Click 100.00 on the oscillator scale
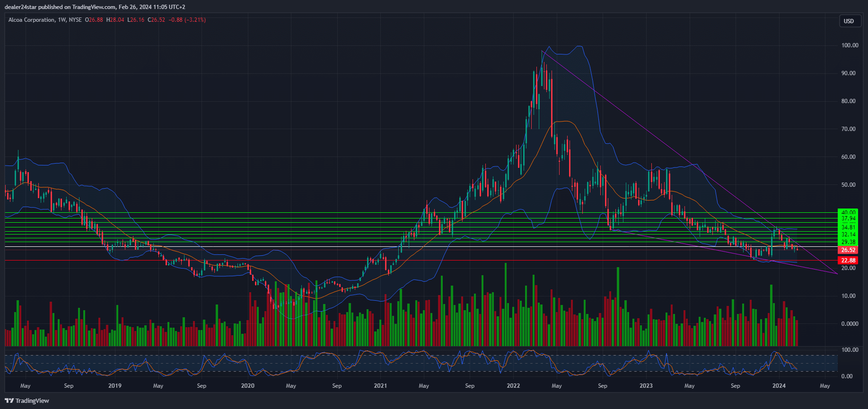The image size is (868, 409). coord(850,350)
